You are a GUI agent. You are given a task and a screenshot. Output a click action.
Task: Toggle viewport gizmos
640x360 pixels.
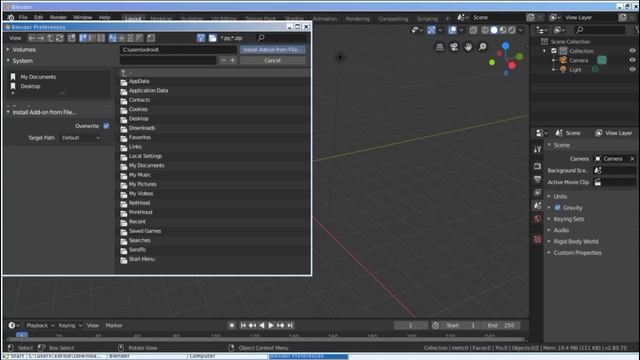click(431, 30)
